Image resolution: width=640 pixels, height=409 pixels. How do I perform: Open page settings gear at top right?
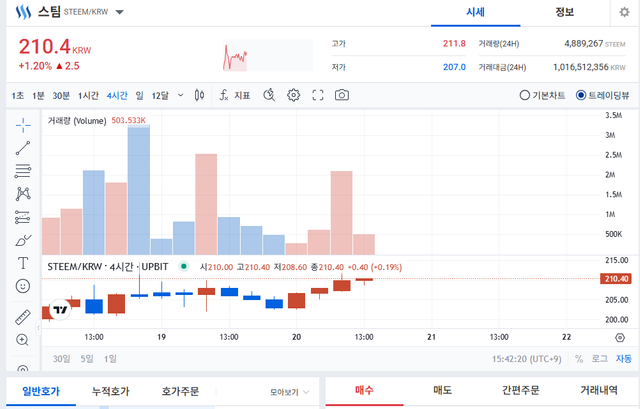624,12
